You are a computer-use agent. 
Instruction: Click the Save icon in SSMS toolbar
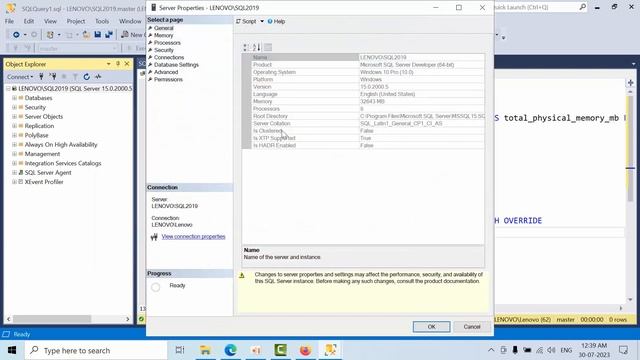click(x=98, y=35)
